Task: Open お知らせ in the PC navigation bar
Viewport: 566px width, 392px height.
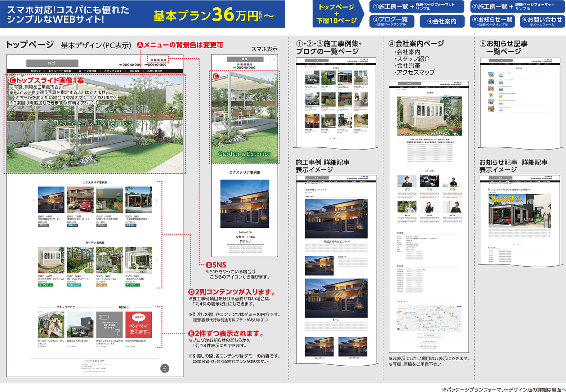Action: 36,71
